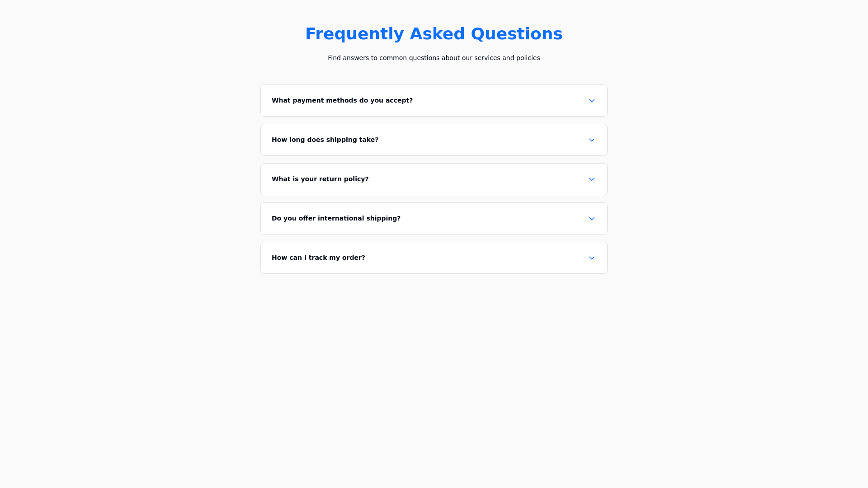Click the word "policies" in the subtitle text
Viewport: 868px width, 488px height.
pyautogui.click(x=528, y=58)
